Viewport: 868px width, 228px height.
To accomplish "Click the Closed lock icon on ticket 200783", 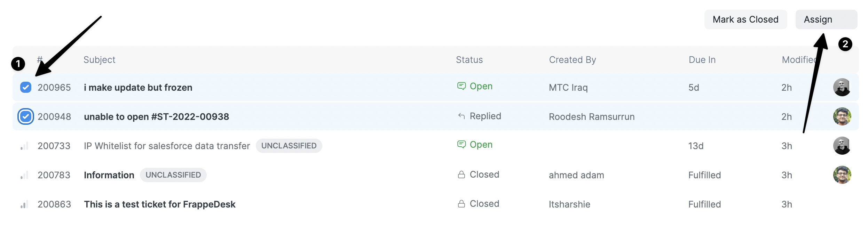I will 462,174.
